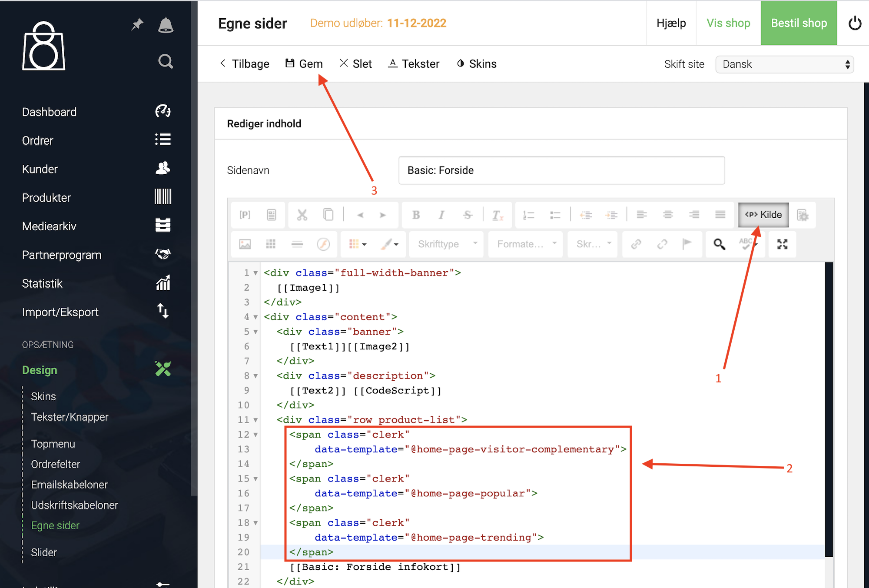Collapse code fold arrow at line 4

pos(255,317)
